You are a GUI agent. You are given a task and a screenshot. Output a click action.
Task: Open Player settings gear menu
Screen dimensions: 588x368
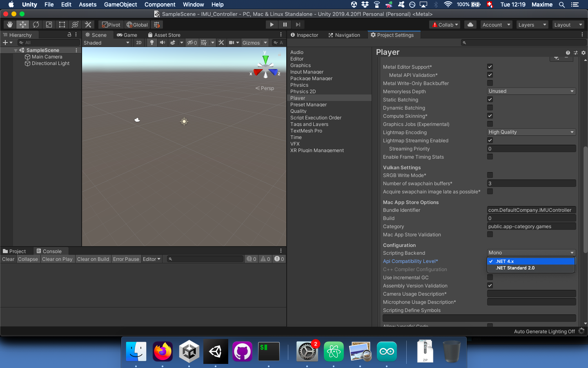tap(584, 53)
